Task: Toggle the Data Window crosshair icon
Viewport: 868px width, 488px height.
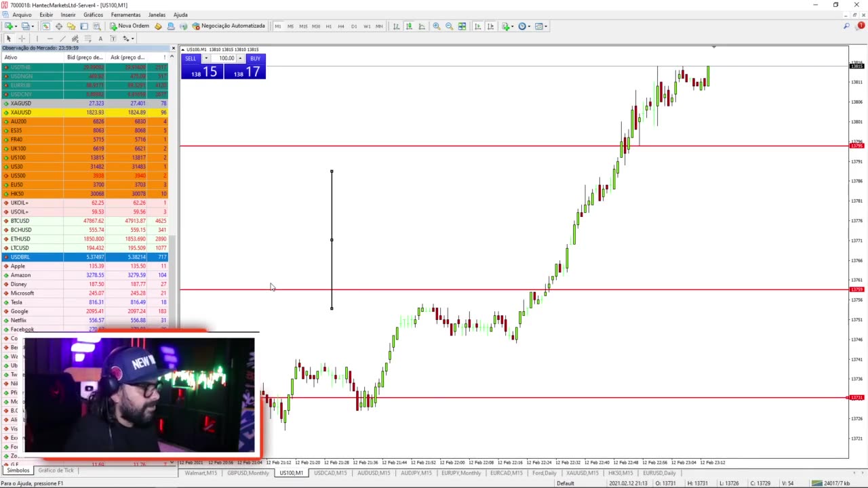Action: pos(58,26)
